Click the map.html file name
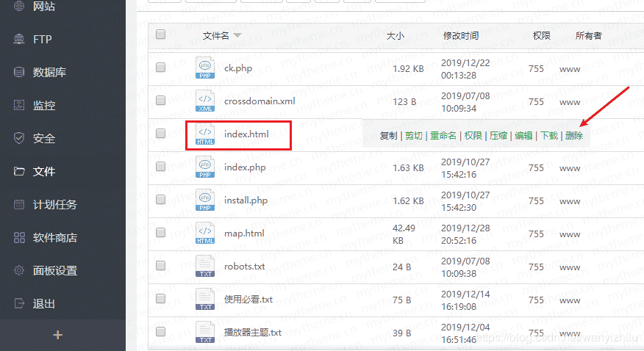Viewport: 644px width, 351px height. (x=244, y=234)
